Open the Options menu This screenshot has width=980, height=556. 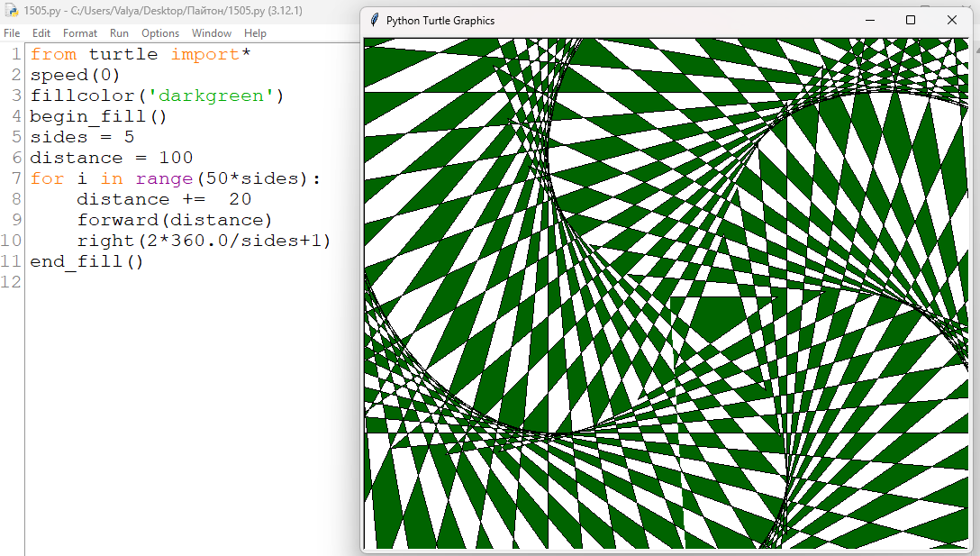pos(160,33)
